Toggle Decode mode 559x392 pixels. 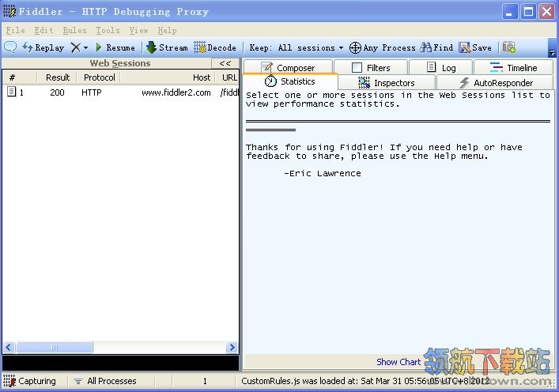tap(215, 47)
